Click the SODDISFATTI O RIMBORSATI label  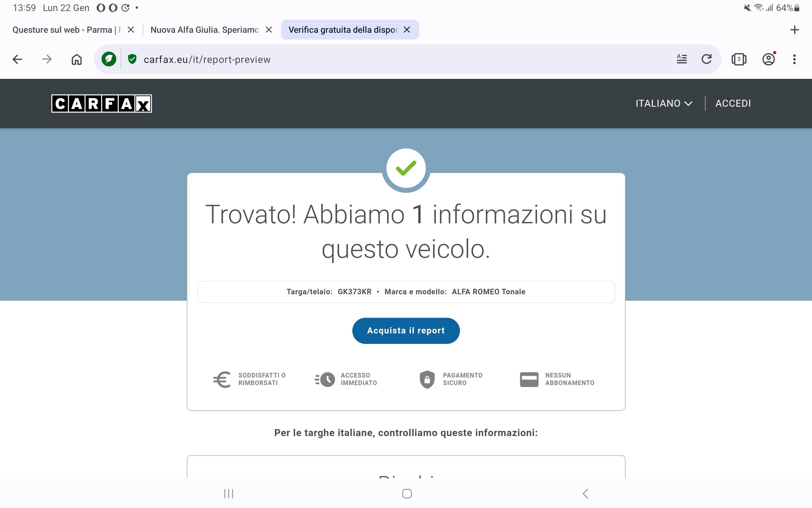[262, 379]
